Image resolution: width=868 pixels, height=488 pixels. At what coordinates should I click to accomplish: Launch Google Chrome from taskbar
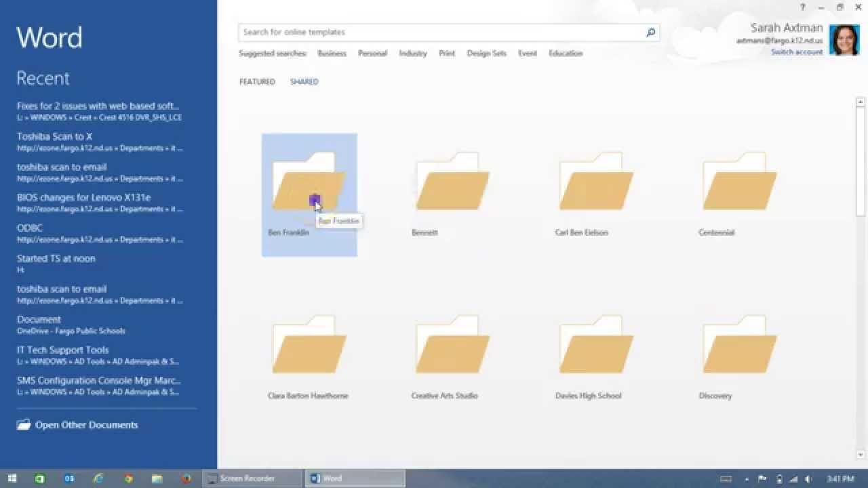(x=128, y=479)
